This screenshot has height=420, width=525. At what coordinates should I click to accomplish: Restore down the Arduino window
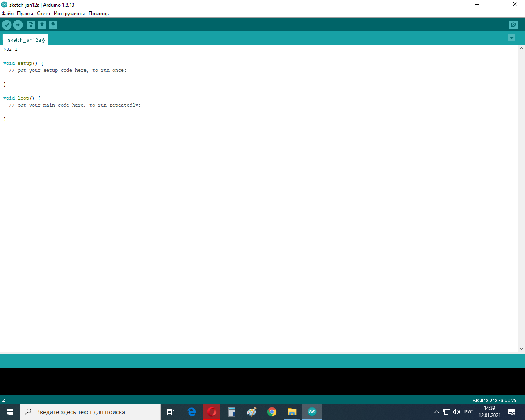coord(496,5)
